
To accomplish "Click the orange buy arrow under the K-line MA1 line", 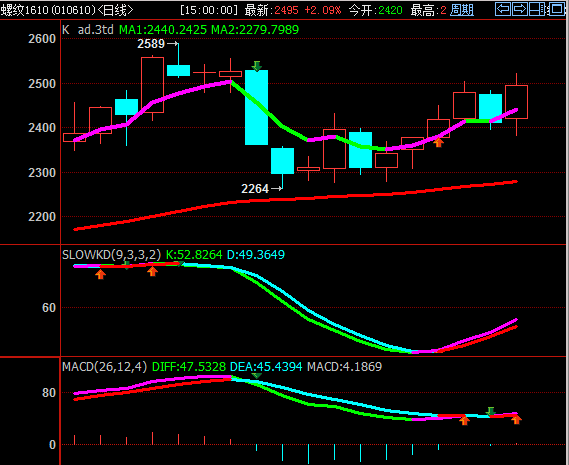I will pos(438,143).
